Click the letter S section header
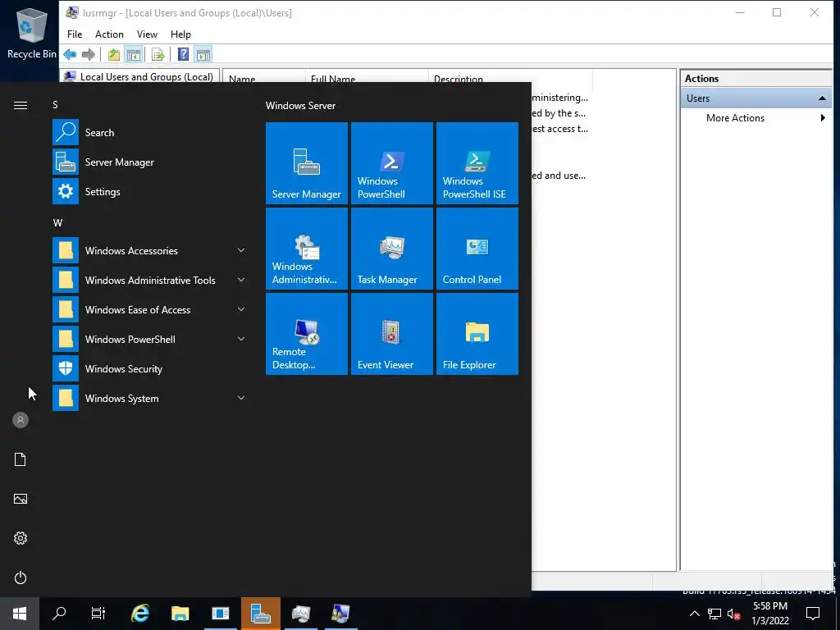The height and width of the screenshot is (630, 840). [x=55, y=104]
